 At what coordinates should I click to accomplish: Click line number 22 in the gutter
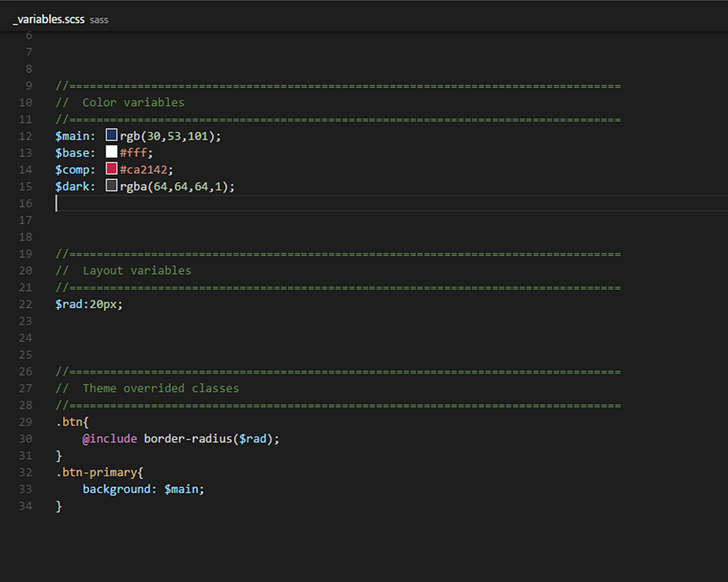[x=25, y=304]
